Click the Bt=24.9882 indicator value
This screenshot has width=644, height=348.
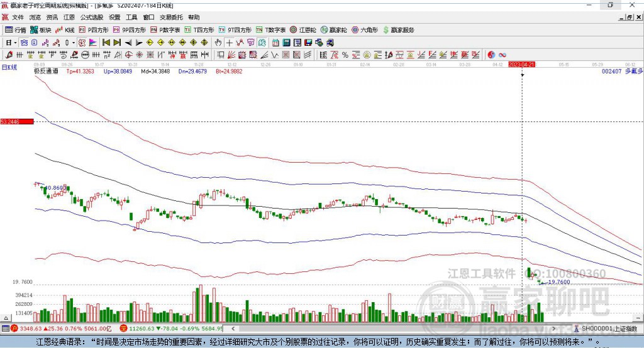tap(229, 72)
